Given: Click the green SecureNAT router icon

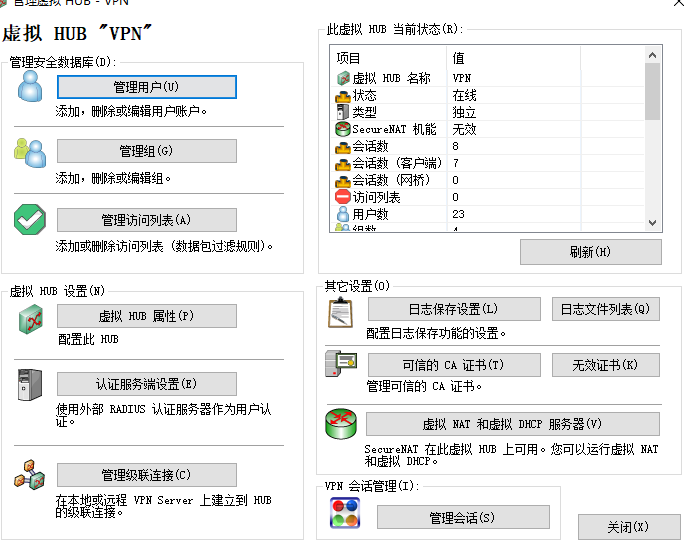Looking at the screenshot, I should [x=341, y=424].
